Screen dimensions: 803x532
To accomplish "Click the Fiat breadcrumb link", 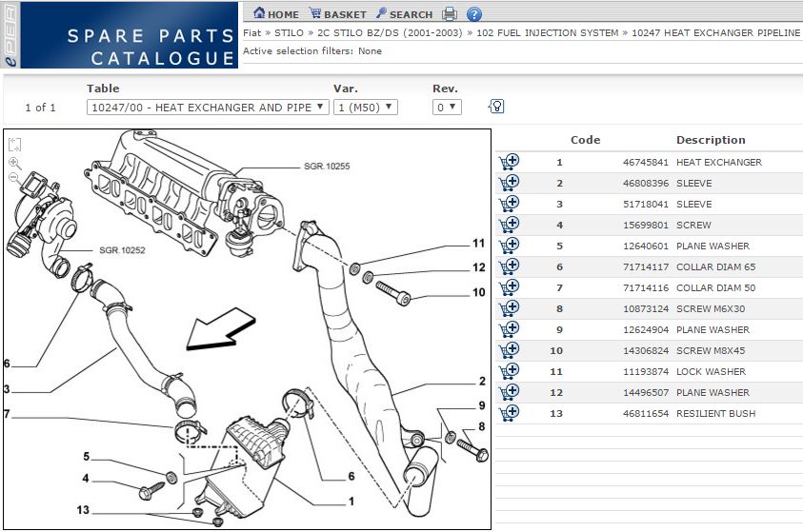I will click(x=251, y=32).
